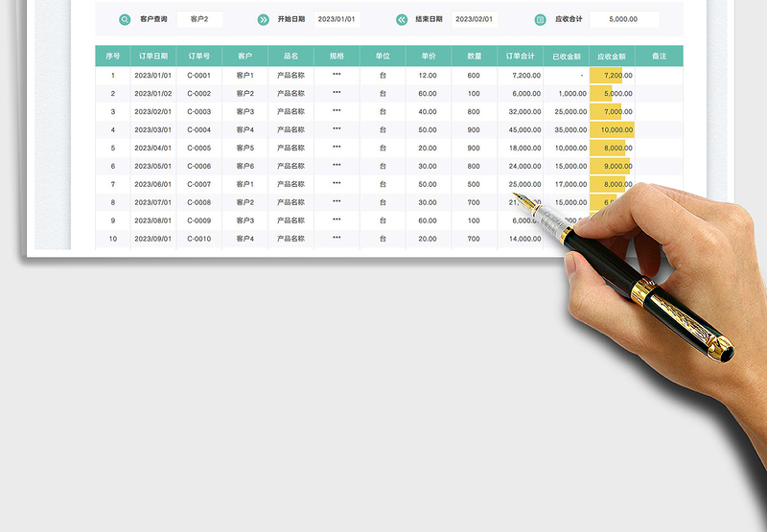767x532 pixels.
Task: Click the 订单号 column header
Action: click(199, 57)
